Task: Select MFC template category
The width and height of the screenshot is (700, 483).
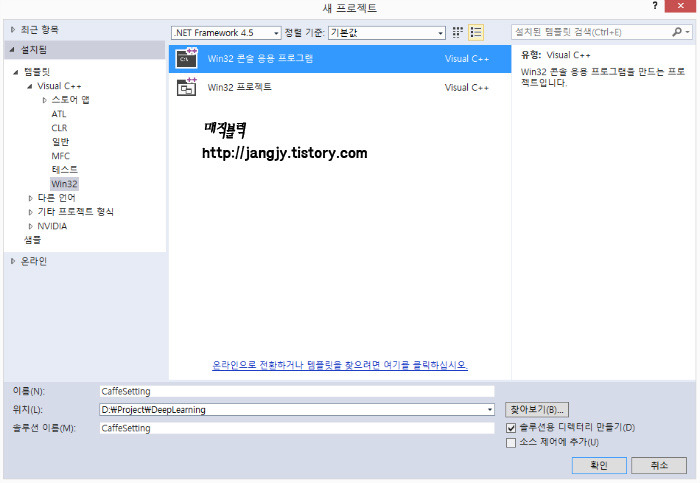Action: (x=60, y=156)
